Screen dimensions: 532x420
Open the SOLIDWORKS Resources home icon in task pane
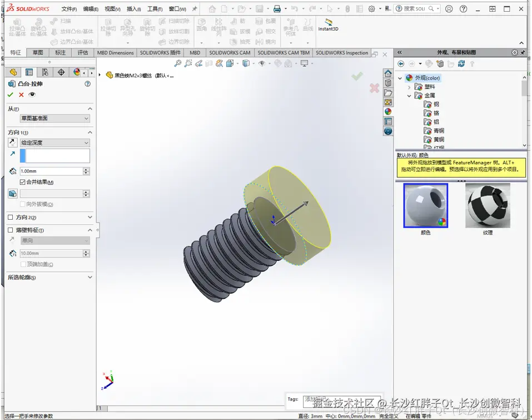388,73
